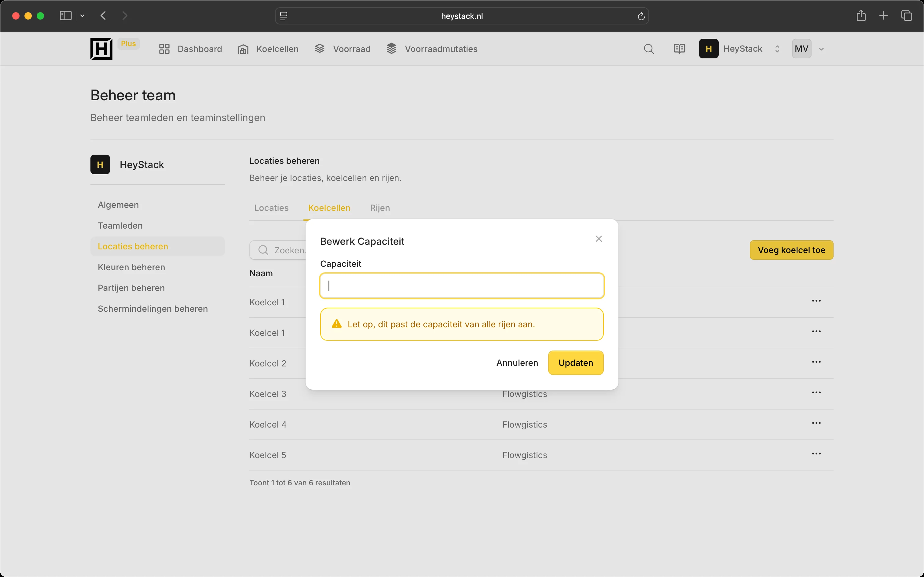Screen dimensions: 924x577
Task: Click the Koelcel 3 name cell
Action: [x=268, y=394]
